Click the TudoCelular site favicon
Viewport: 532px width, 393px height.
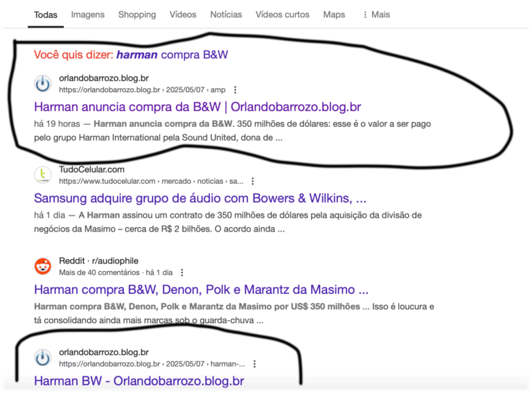43,175
